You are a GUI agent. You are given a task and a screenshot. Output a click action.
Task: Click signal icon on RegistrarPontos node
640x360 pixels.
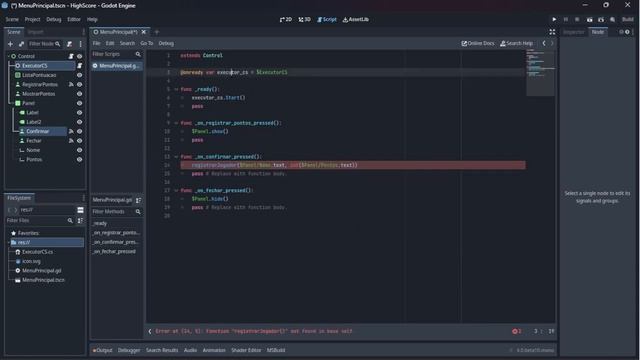point(71,84)
